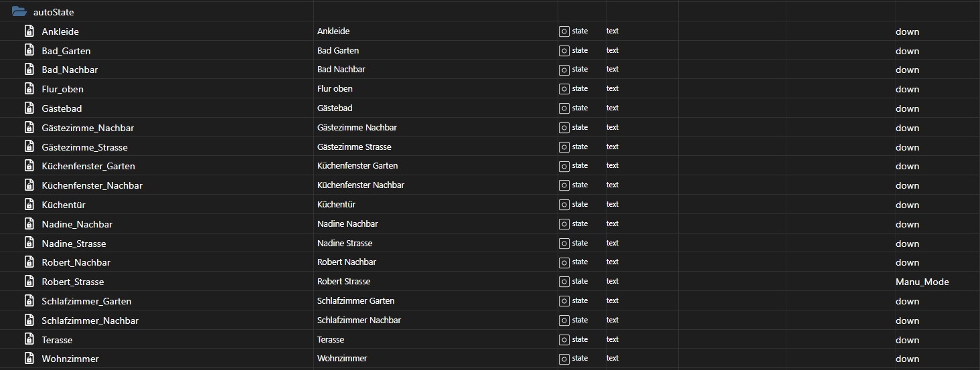The height and width of the screenshot is (370, 980).
Task: Click the down value of Wohnzimmer
Action: click(x=907, y=359)
